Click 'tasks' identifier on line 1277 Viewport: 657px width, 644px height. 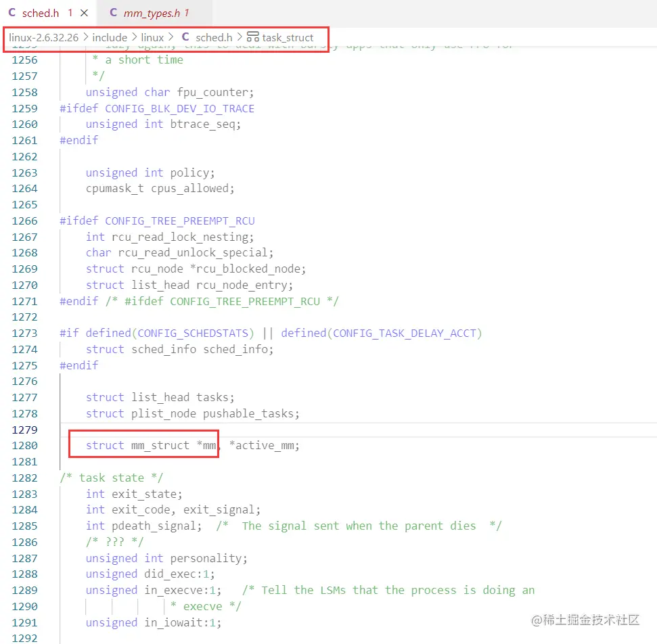[x=212, y=397]
